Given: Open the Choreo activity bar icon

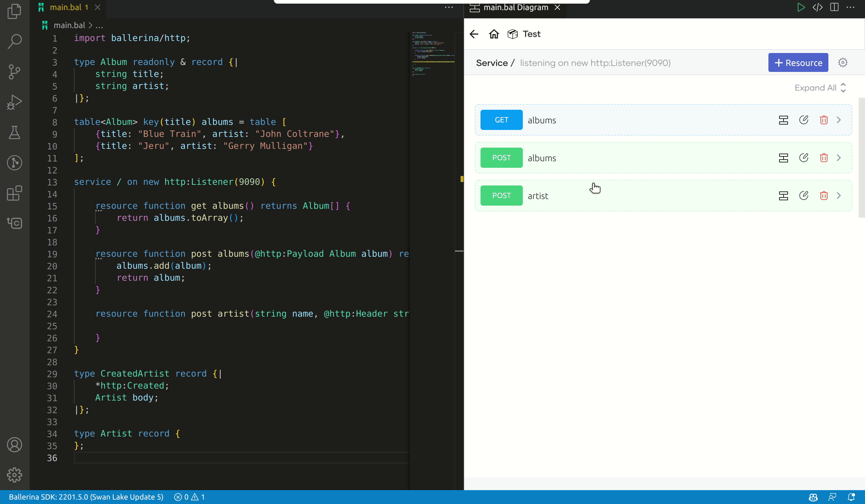Looking at the screenshot, I should pos(15,223).
